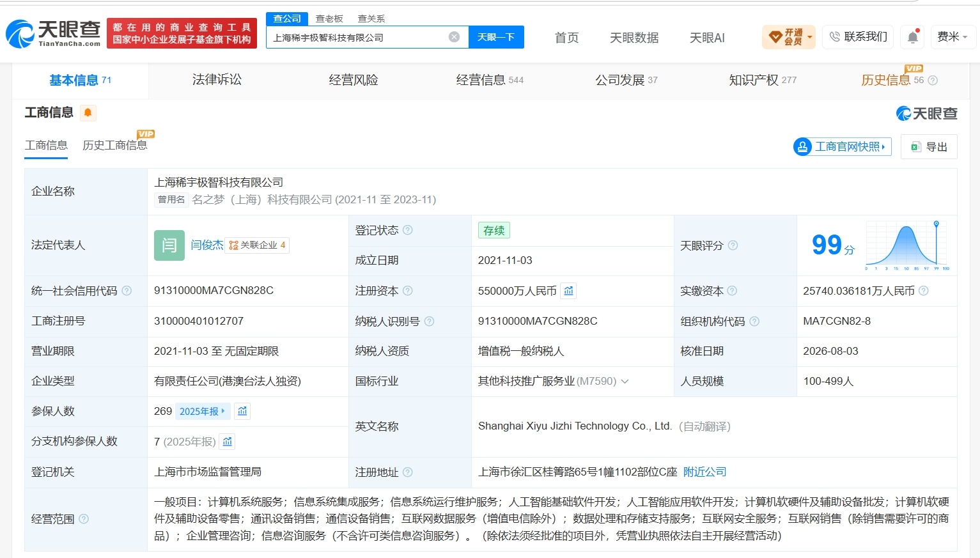Screen dimensions: 980x558
Task: Open help icon next to 经营范围
Action: coord(84,519)
